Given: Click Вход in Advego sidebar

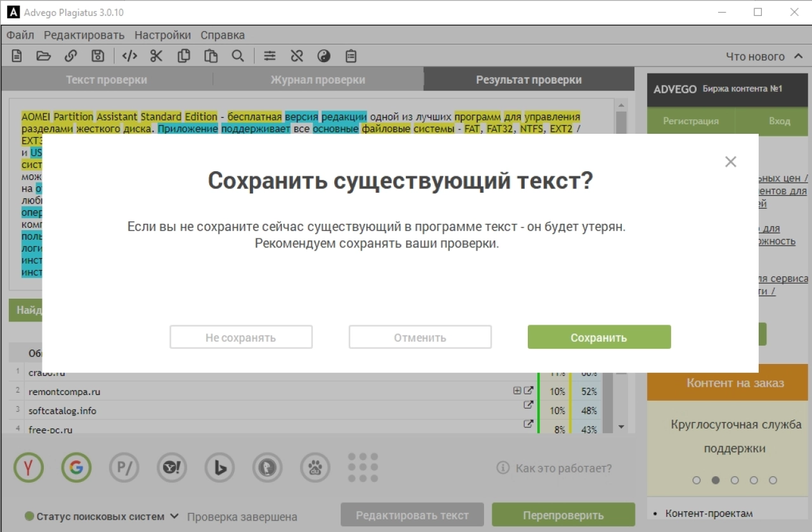Looking at the screenshot, I should click(780, 120).
